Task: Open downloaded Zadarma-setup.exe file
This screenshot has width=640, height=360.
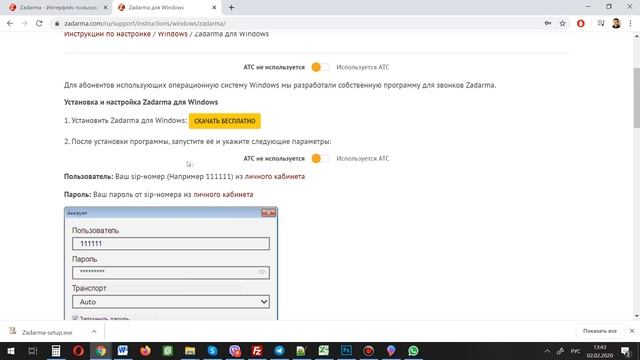Action: click(x=47, y=332)
